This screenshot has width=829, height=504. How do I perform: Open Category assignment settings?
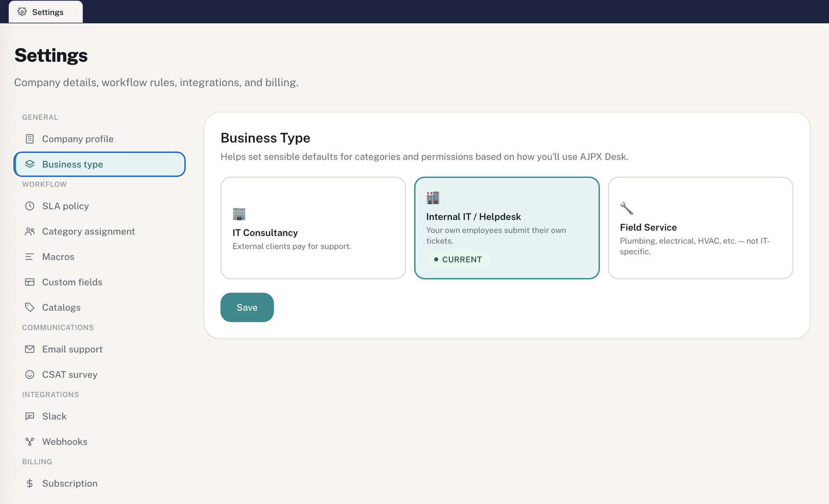click(99, 232)
